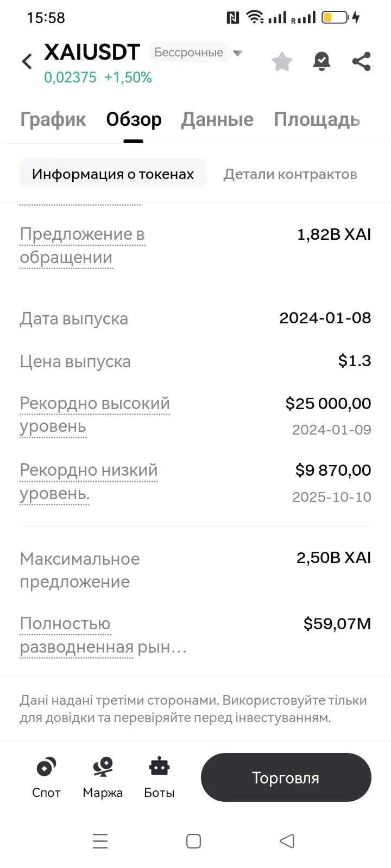Tap the back arrow icon
The width and height of the screenshot is (391, 868).
(27, 61)
